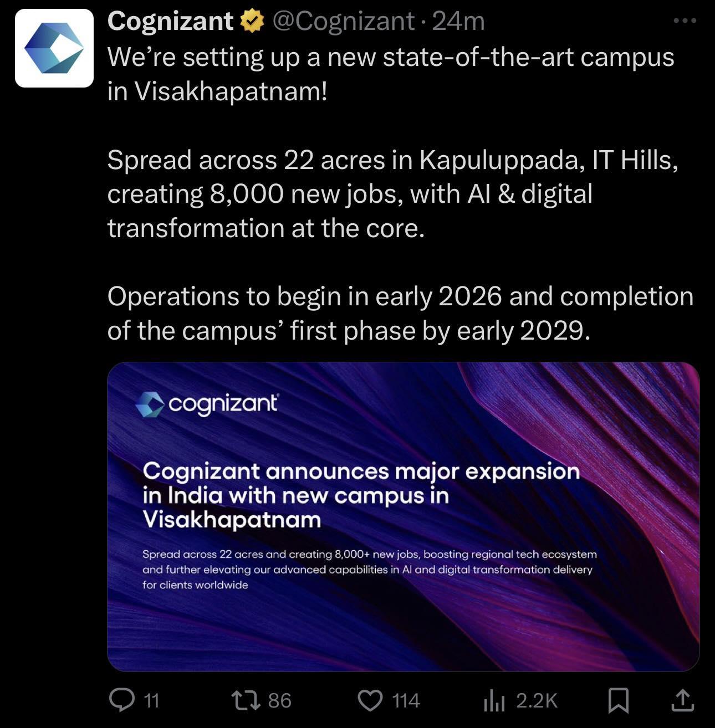Click the cognizant logo inside the image
The width and height of the screenshot is (715, 728).
[x=207, y=404]
